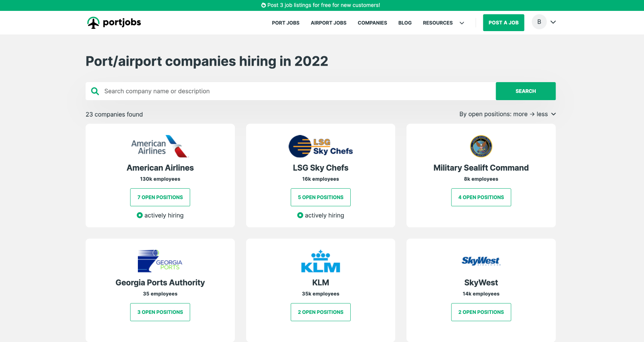This screenshot has width=644, height=342.
Task: Click the page heading about hiring in 2022
Action: coord(207,61)
